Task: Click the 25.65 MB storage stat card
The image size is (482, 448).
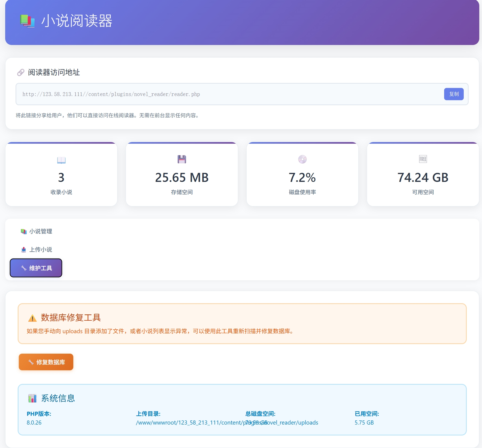Action: point(182,175)
